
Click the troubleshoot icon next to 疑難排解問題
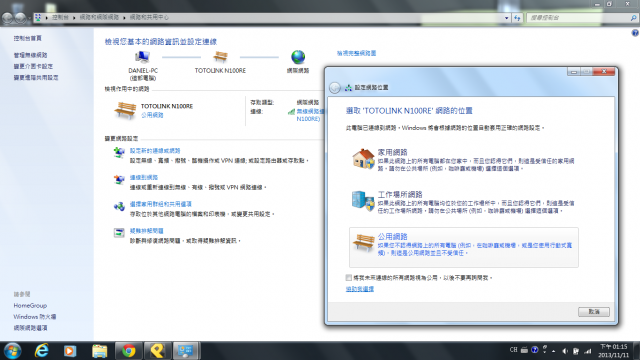point(119,233)
